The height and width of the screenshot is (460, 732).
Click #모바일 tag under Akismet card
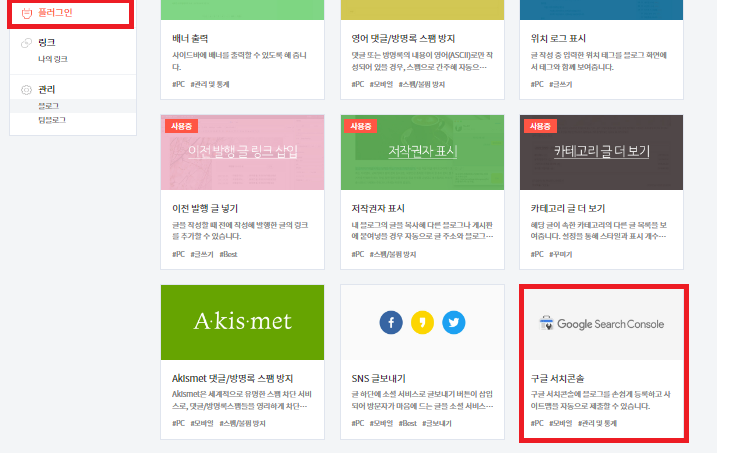click(202, 424)
